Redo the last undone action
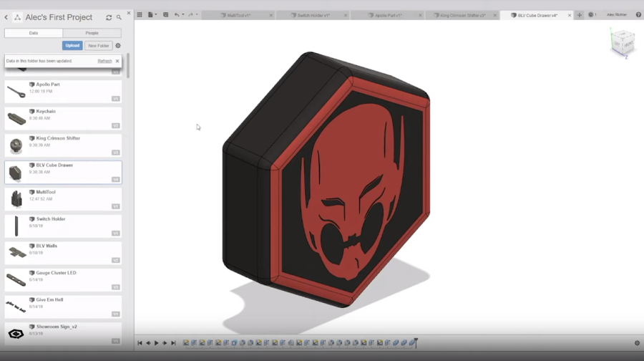Image resolution: width=644 pixels, height=361 pixels. (190, 15)
